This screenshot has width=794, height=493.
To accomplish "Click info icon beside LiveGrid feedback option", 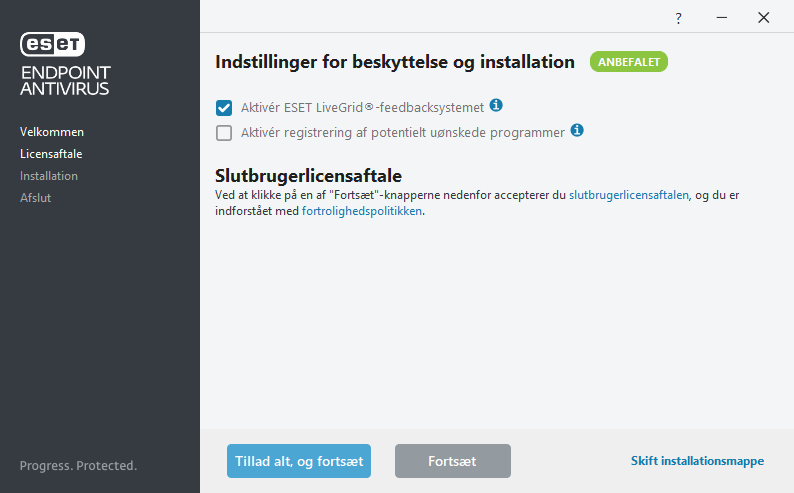I will (496, 105).
